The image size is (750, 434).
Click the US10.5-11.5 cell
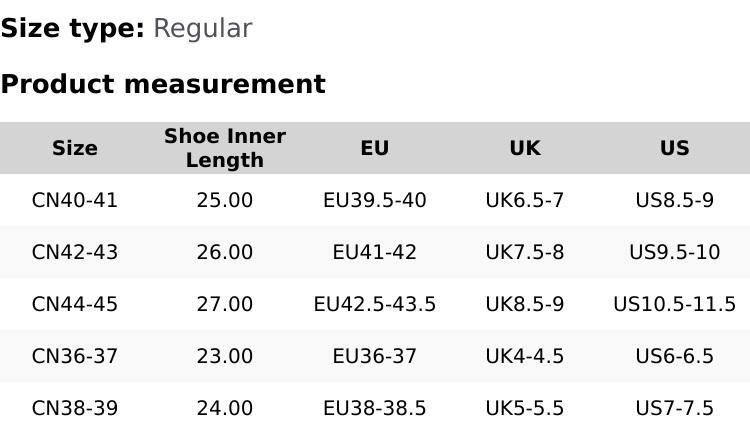coord(675,304)
